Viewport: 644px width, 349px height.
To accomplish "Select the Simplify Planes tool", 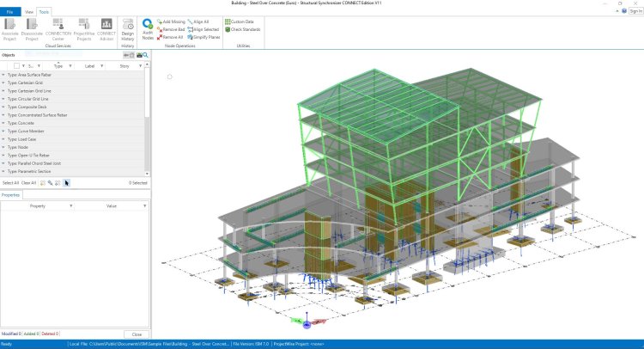I will [205, 38].
